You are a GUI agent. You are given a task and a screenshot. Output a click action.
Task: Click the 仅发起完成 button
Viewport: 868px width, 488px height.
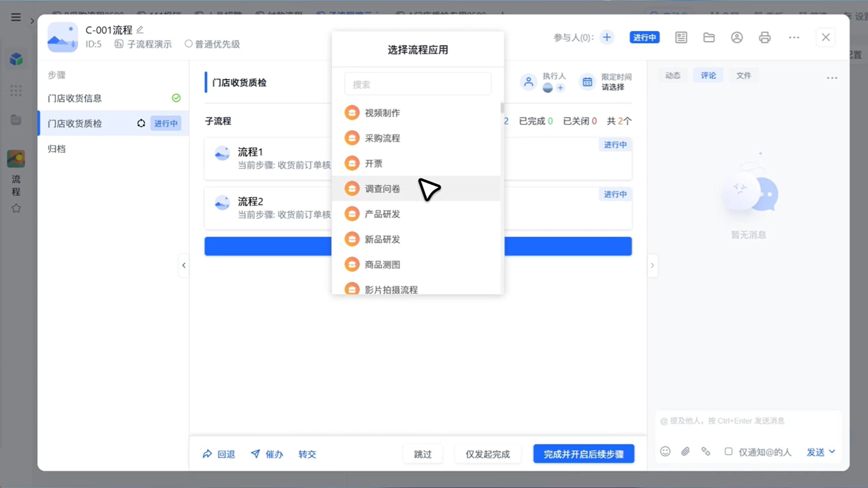coord(487,454)
